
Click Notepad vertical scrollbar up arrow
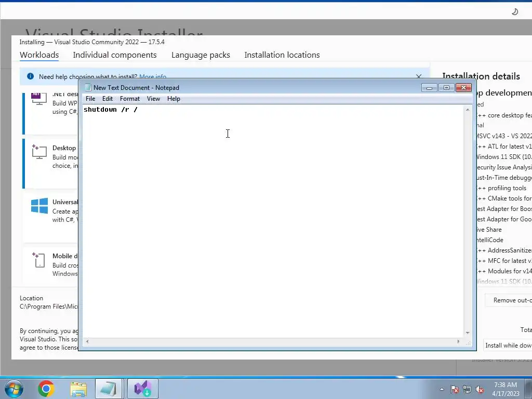468,110
